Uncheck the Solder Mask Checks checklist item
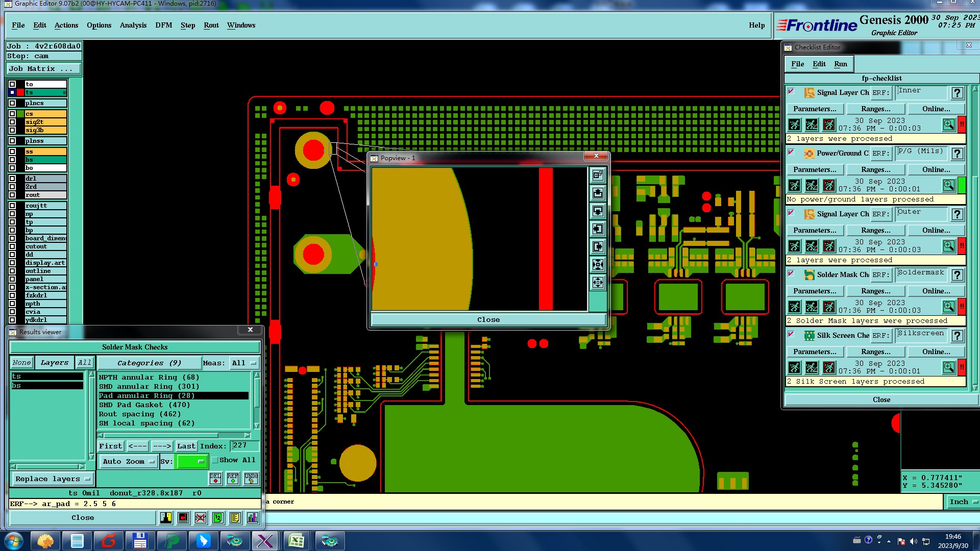The width and height of the screenshot is (980, 551). pyautogui.click(x=791, y=273)
